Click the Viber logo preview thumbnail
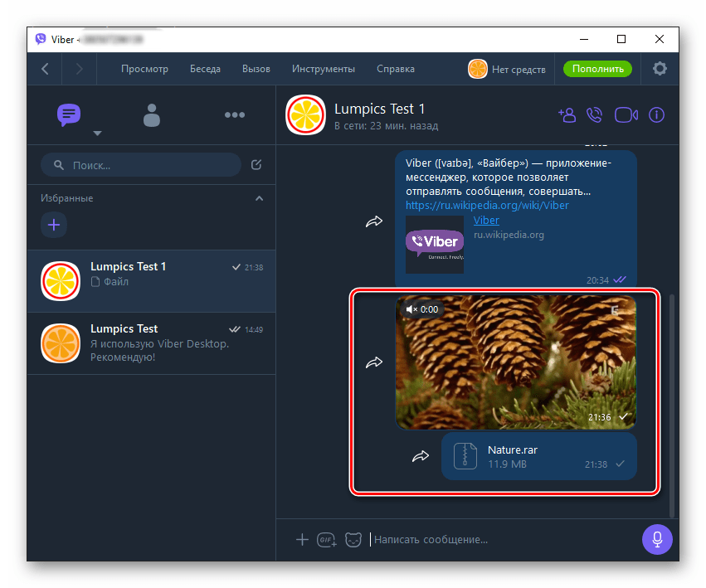This screenshot has height=588, width=706. (x=435, y=245)
